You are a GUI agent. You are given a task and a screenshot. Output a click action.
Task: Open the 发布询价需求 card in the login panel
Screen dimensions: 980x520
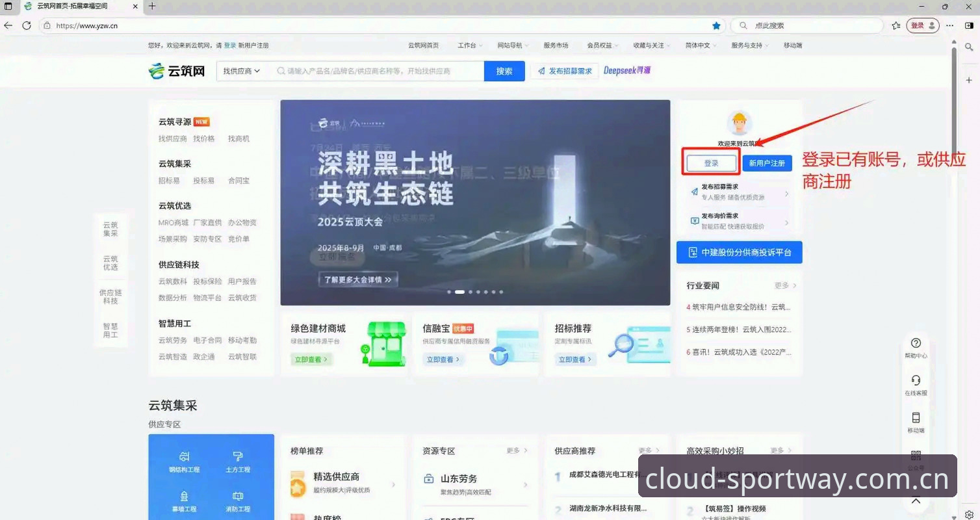(x=739, y=221)
